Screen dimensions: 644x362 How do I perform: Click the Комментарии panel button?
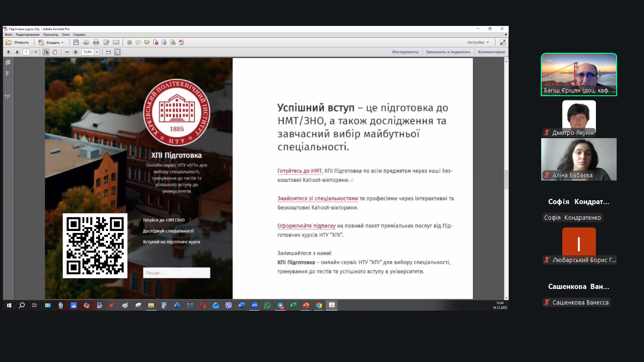tap(491, 52)
